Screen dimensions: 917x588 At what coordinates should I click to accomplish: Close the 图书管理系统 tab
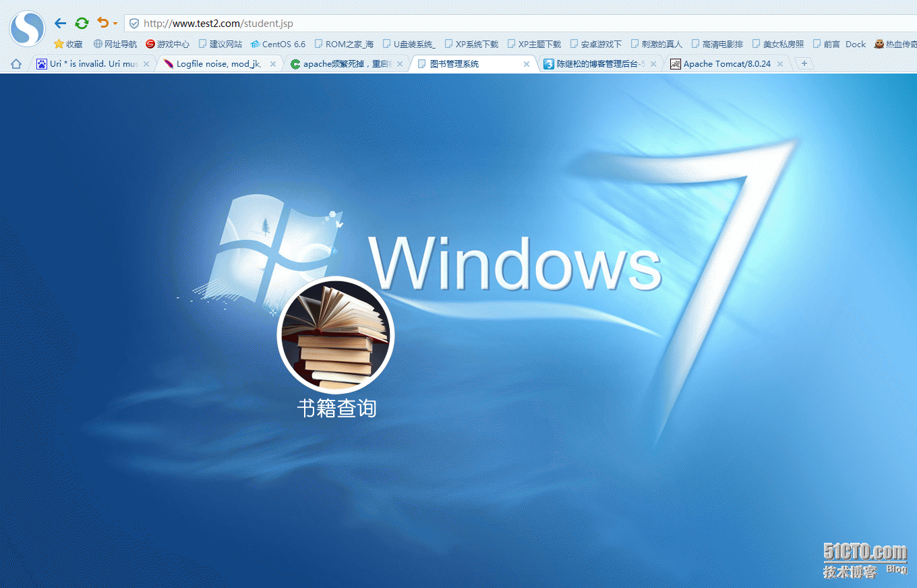tap(527, 64)
